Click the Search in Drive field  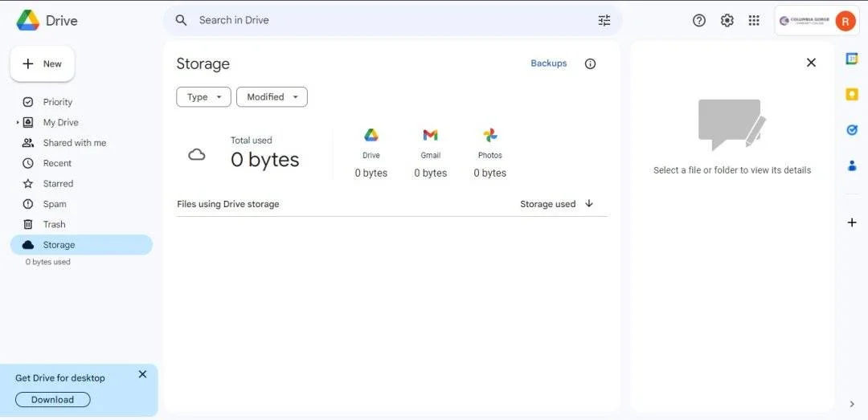click(x=392, y=20)
